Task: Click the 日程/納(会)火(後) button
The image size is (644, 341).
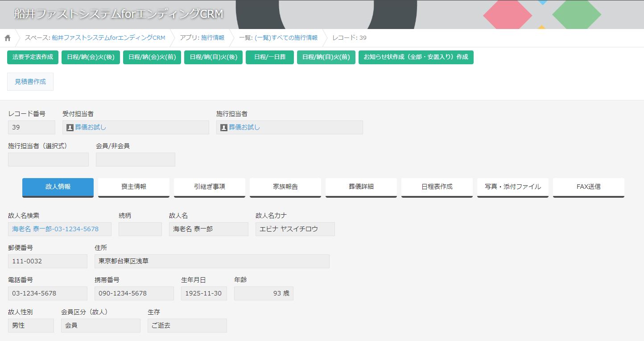Action: tap(91, 57)
